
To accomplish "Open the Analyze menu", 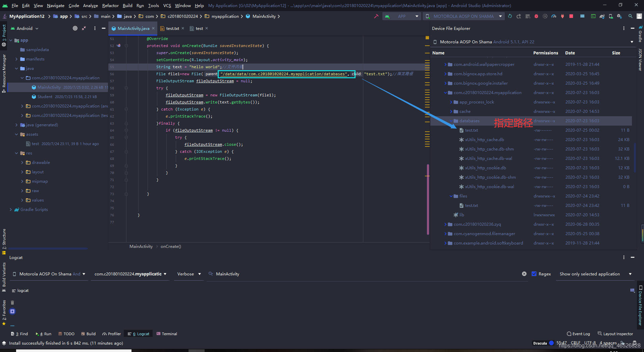I will point(90,5).
